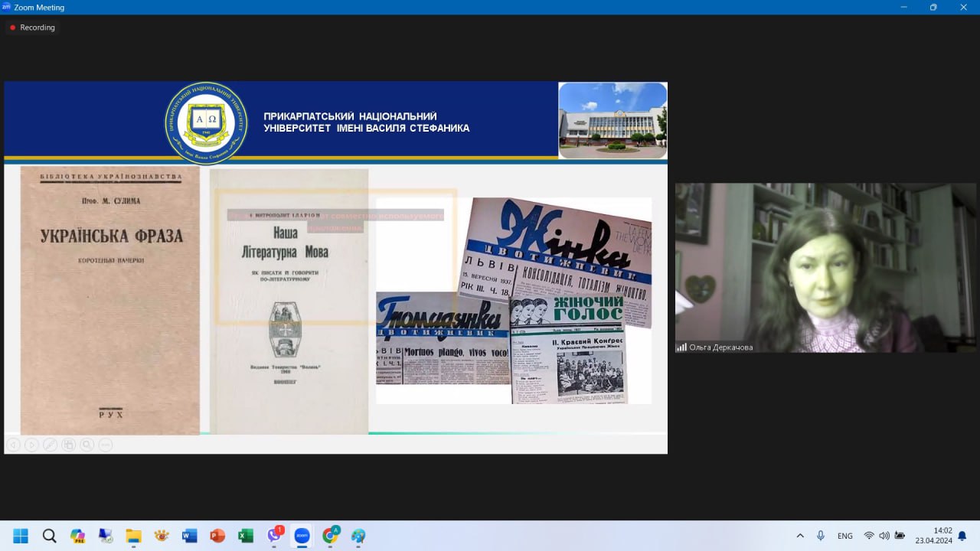980x551 pixels.
Task: Toggle the notification bell in taskbar
Action: click(x=962, y=536)
